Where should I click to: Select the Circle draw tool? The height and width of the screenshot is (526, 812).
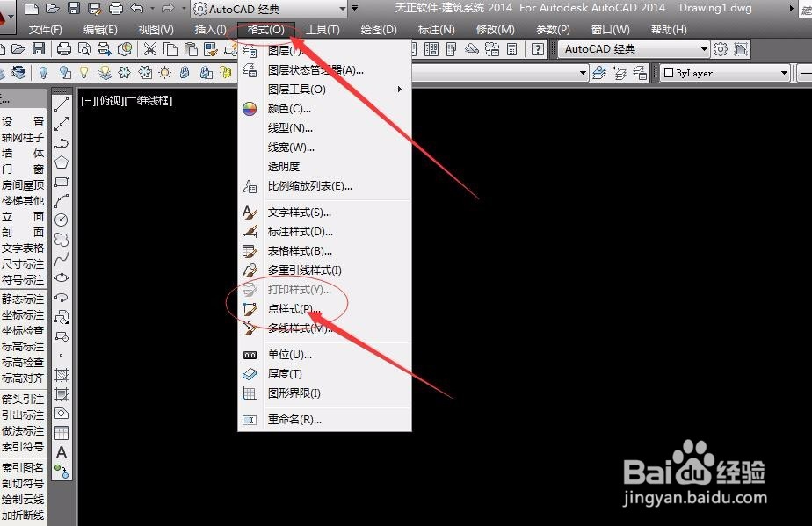pos(62,220)
